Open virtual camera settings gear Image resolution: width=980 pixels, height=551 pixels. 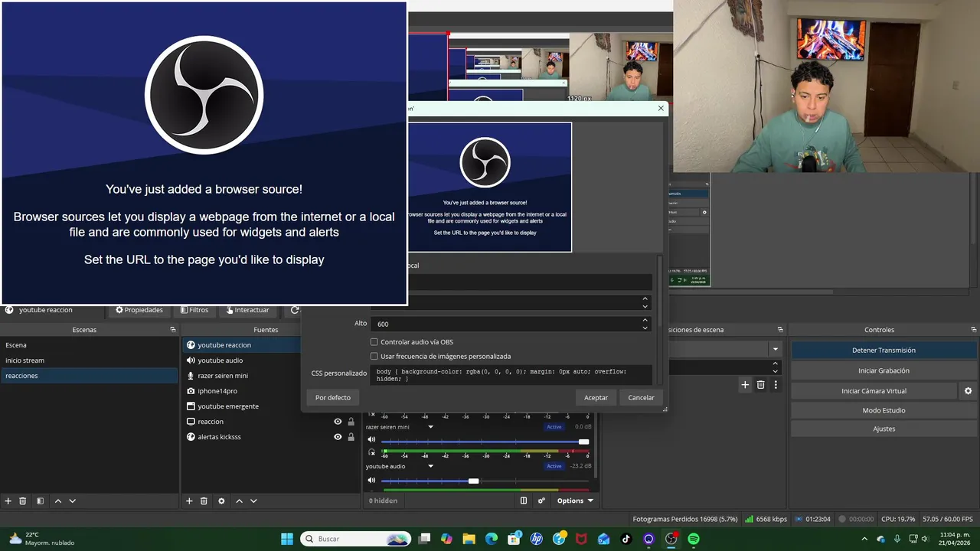point(968,391)
